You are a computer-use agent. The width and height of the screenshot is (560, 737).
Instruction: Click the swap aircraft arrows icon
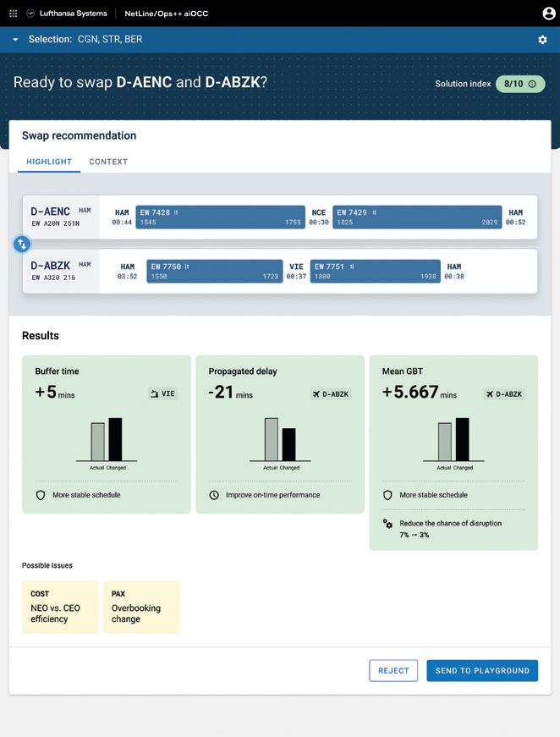tap(22, 244)
